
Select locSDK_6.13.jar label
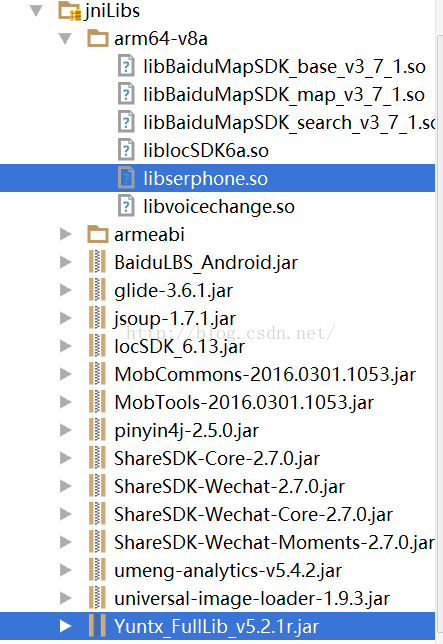(x=179, y=347)
